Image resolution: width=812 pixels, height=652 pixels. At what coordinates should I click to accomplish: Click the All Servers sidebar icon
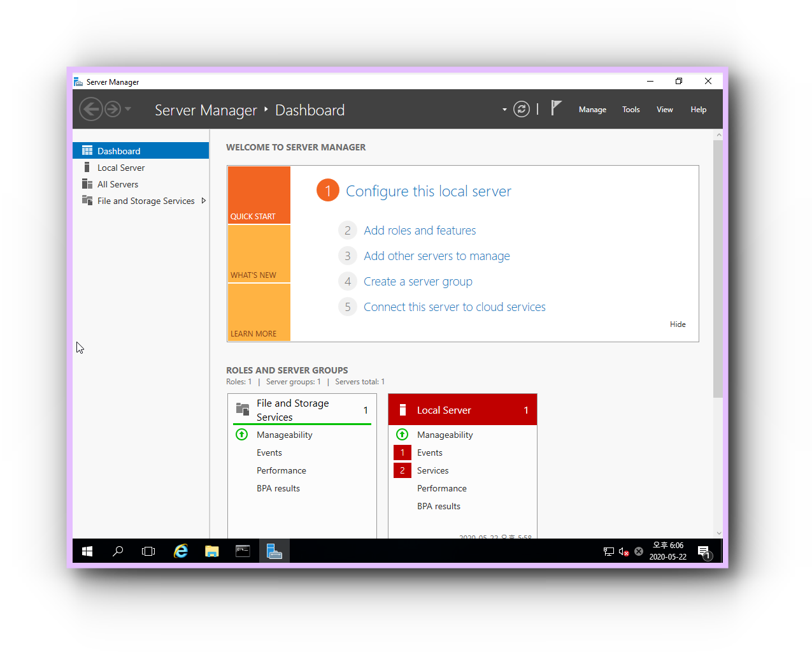point(87,184)
